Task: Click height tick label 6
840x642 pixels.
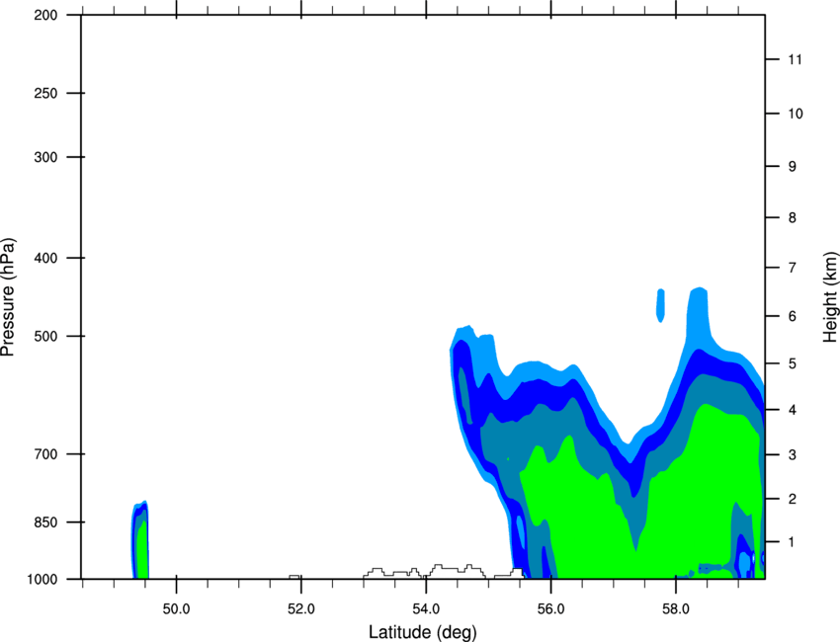Action: tap(793, 316)
